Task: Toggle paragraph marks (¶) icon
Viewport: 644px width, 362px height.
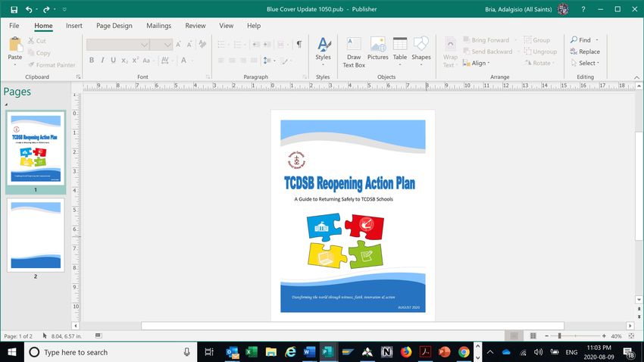Action: pyautogui.click(x=299, y=44)
